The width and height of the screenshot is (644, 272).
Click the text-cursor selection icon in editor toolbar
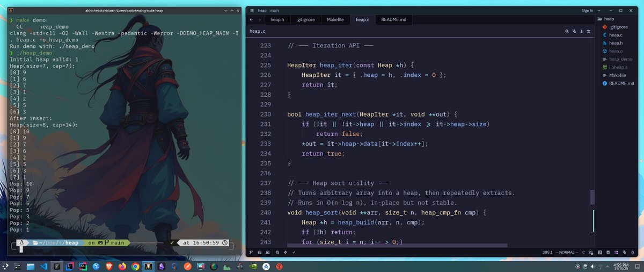(x=582, y=31)
